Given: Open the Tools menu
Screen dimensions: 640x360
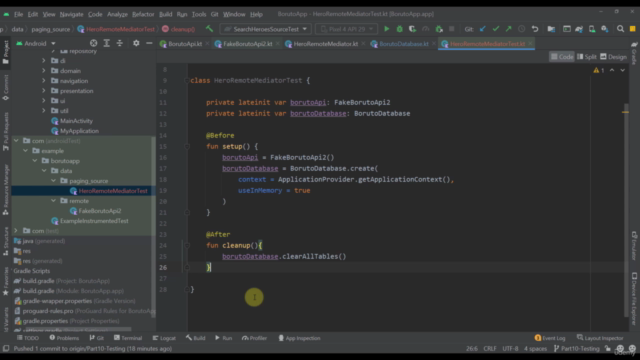Looking at the screenshot, I should [x=199, y=14].
